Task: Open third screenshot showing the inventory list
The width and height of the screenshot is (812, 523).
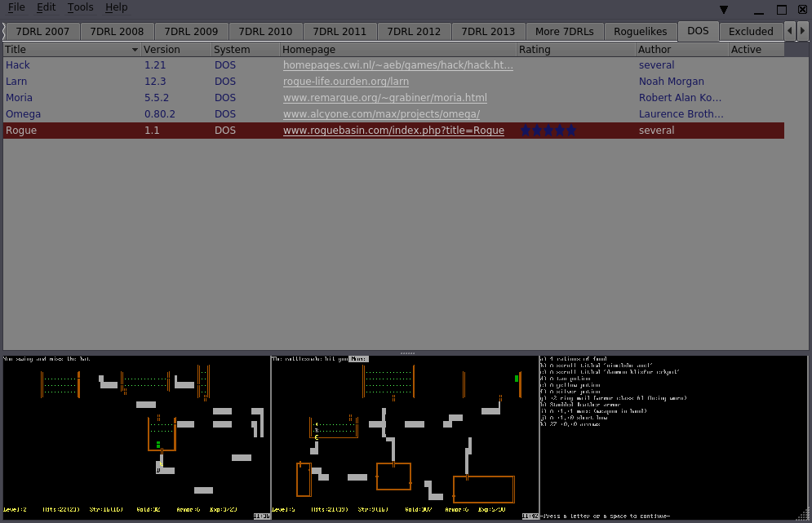Action: pos(673,437)
